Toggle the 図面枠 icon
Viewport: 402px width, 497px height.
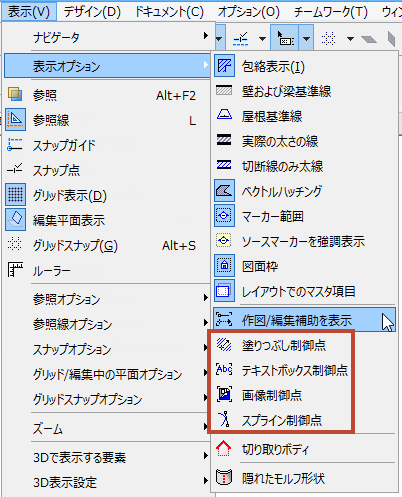[224, 266]
